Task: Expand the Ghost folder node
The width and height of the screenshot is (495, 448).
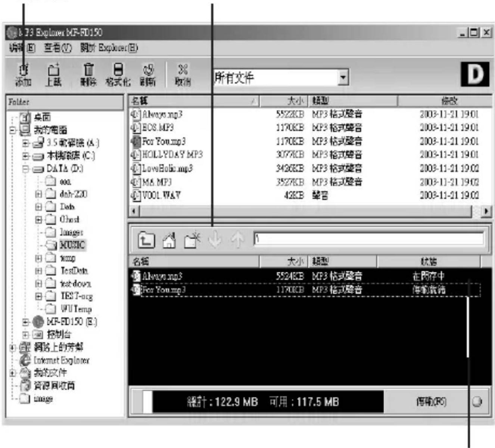Action: (38, 220)
